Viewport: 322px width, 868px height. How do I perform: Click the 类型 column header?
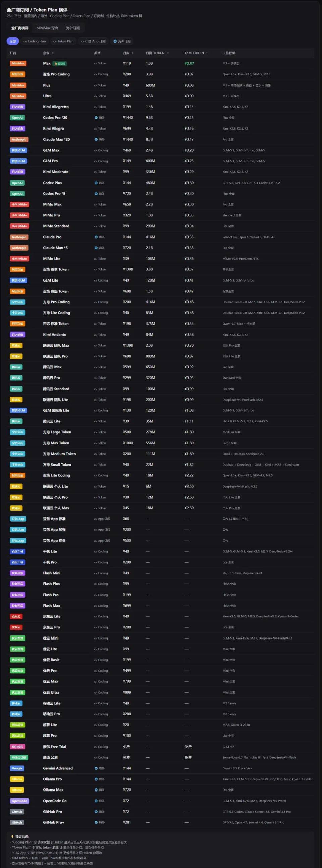pos(97,53)
